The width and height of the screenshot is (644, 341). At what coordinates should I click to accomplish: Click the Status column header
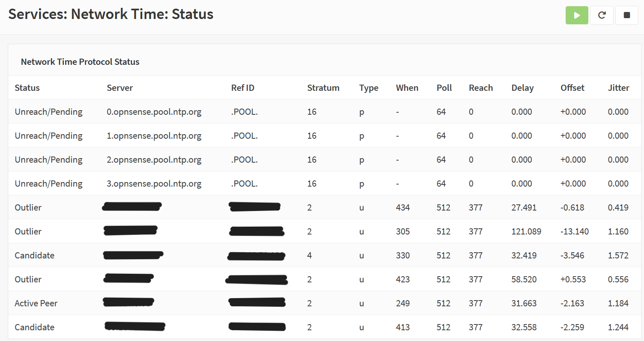pos(27,88)
